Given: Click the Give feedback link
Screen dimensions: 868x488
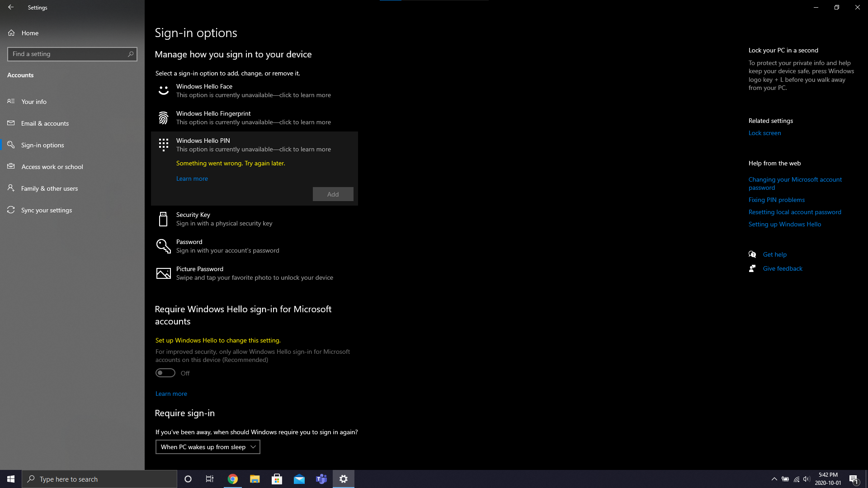Looking at the screenshot, I should tap(783, 268).
